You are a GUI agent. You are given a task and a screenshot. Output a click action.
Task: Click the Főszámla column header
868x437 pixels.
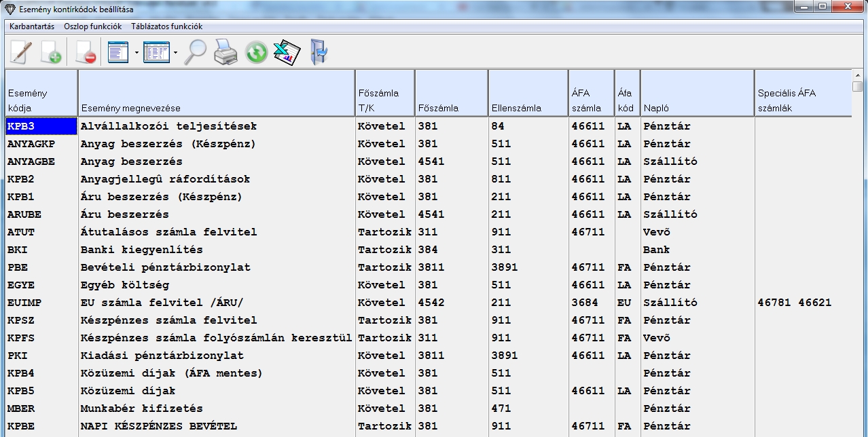[x=451, y=93]
